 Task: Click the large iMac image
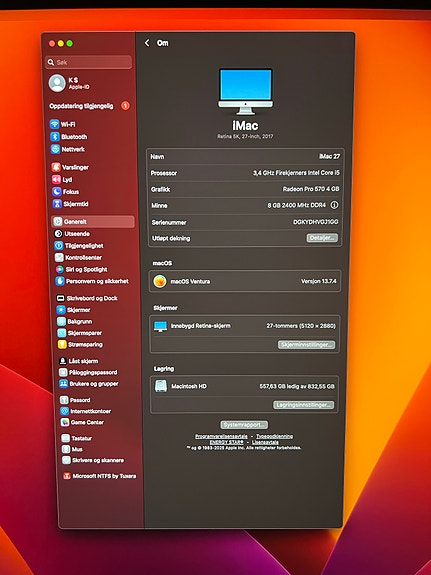[245, 92]
